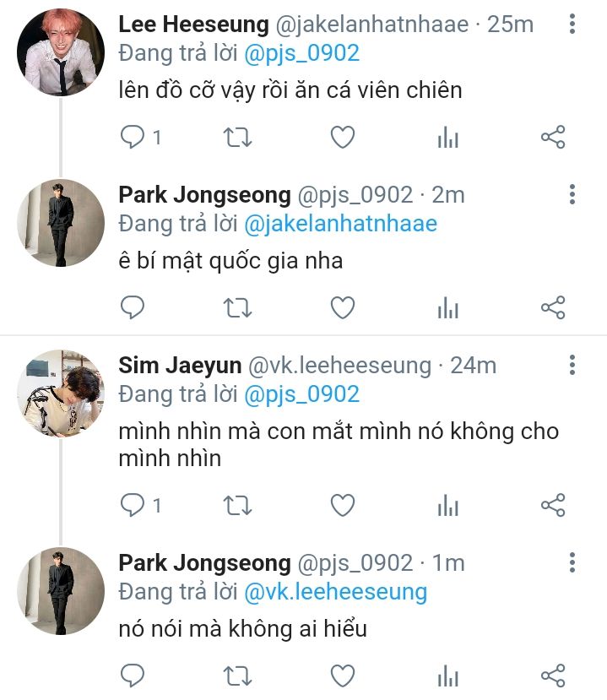Reply to Sim Jaeyun's tweet

[x=133, y=506]
